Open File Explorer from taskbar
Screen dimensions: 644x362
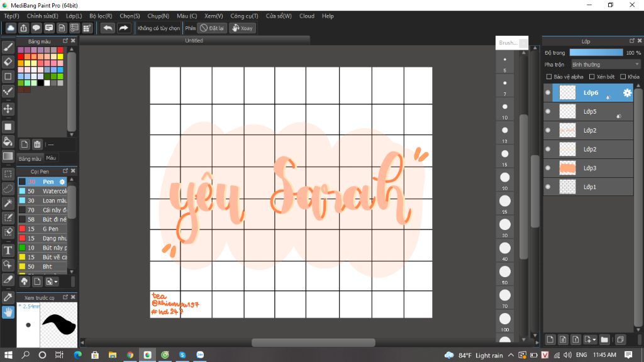(113, 355)
